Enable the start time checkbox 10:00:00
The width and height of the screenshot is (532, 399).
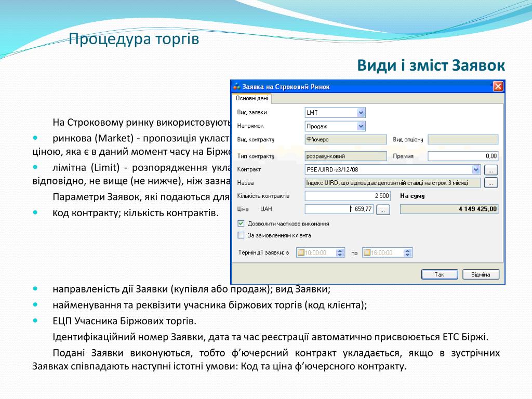point(301,252)
